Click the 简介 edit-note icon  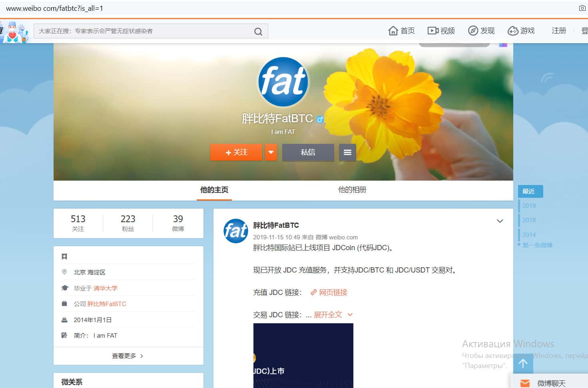(x=64, y=335)
